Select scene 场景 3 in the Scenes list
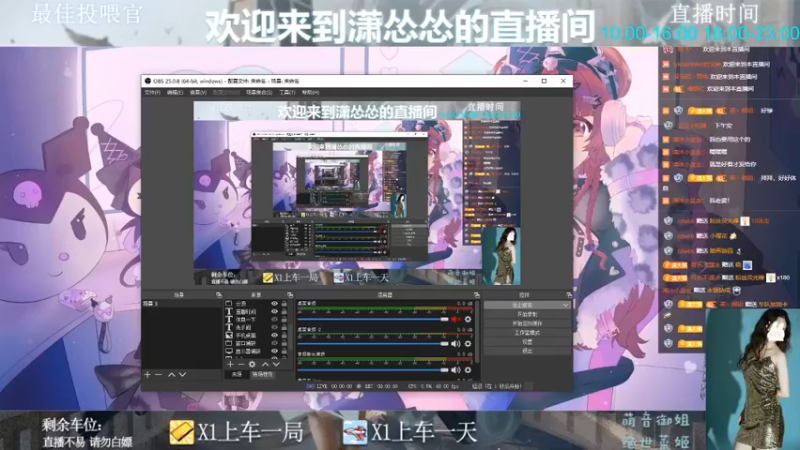Viewport: 800px width, 450px height. [x=182, y=304]
